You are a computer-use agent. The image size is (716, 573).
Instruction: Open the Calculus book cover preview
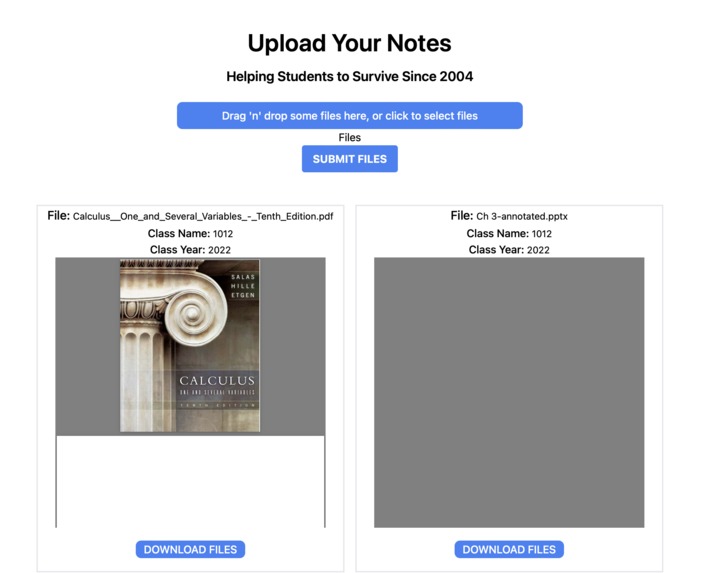[x=190, y=346]
